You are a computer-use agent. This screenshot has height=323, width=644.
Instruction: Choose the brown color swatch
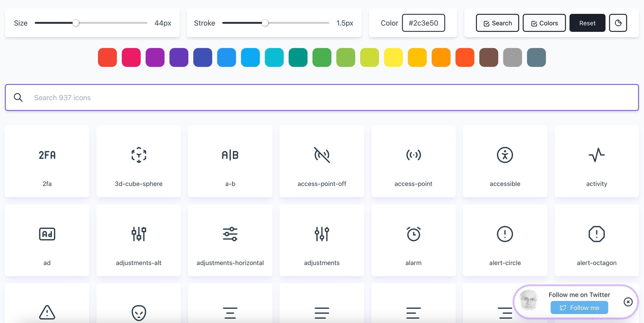(x=488, y=57)
